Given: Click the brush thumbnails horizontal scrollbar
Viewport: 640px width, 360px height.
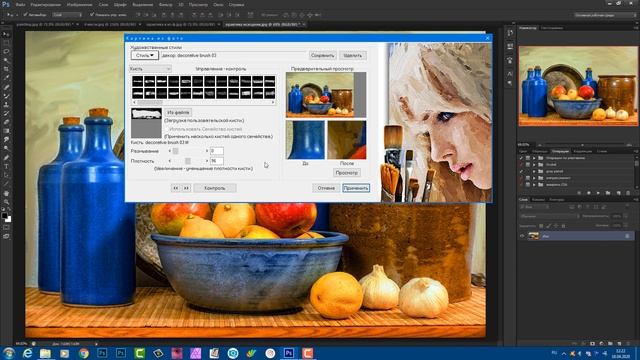Looking at the screenshot, I should 203,102.
